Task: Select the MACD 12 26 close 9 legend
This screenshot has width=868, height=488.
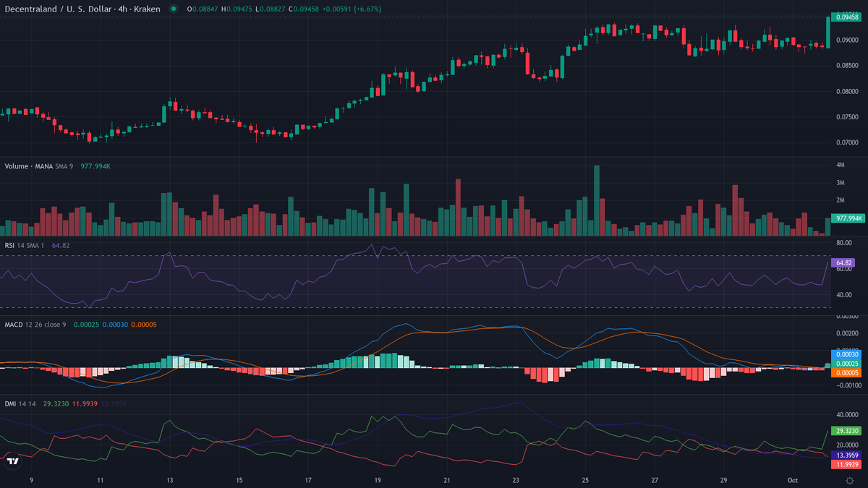Action: click(35, 325)
